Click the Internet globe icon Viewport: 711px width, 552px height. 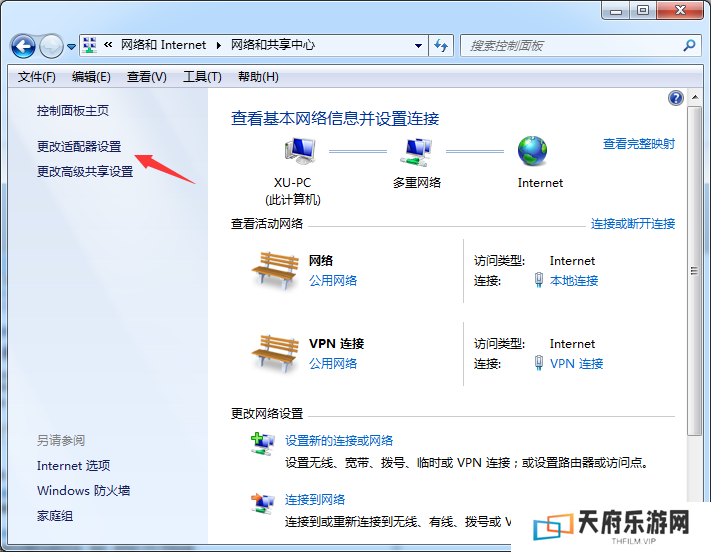click(532, 151)
